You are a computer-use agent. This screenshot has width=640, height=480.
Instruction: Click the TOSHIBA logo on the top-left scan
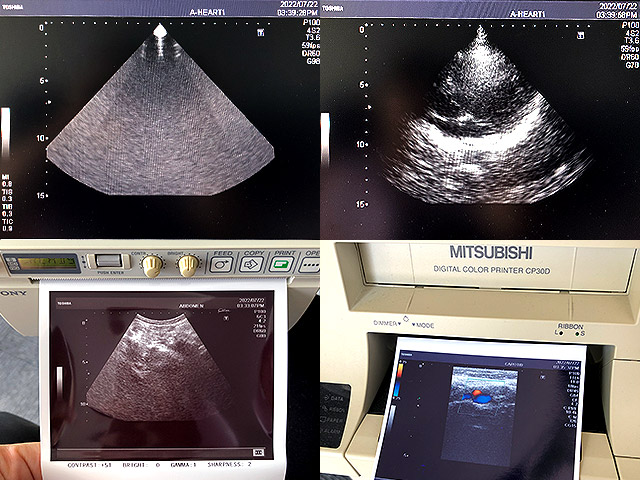pyautogui.click(x=12, y=7)
